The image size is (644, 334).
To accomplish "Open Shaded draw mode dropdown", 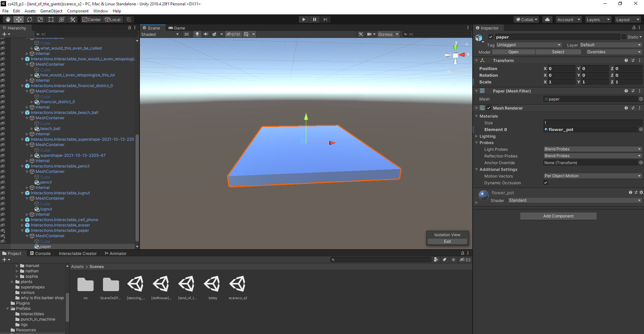I will pos(160,34).
